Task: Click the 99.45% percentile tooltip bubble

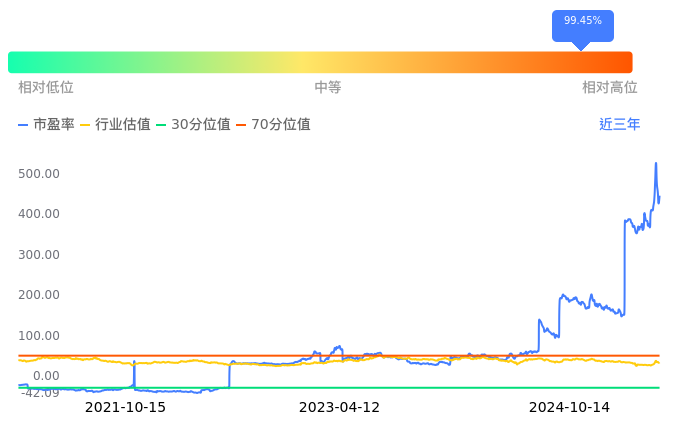Action: click(x=583, y=22)
